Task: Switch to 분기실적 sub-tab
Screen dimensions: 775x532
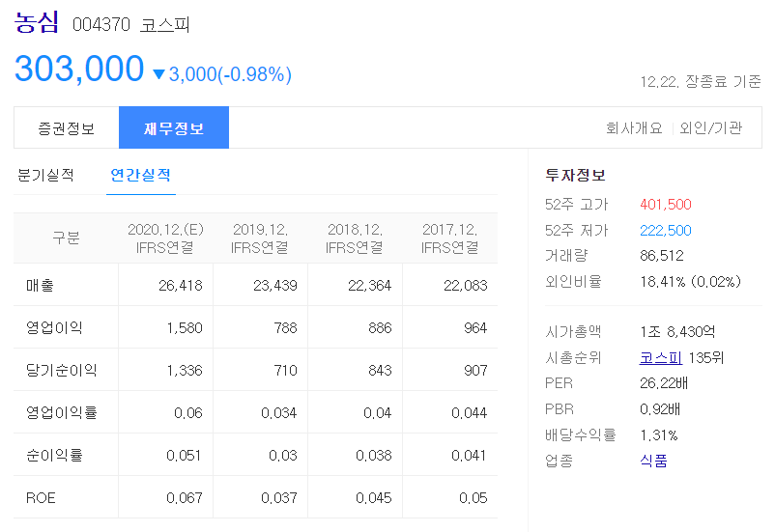Action: pyautogui.click(x=45, y=175)
